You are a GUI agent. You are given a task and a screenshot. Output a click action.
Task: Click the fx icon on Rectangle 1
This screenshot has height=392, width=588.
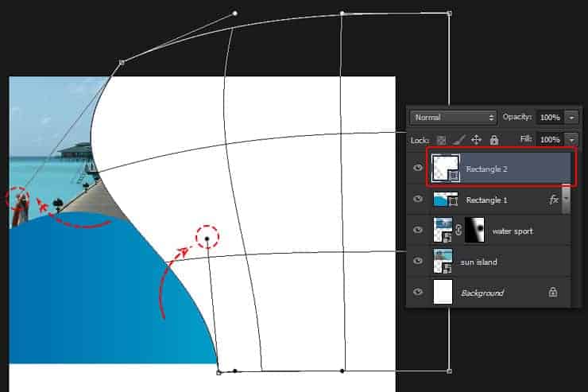click(x=554, y=200)
